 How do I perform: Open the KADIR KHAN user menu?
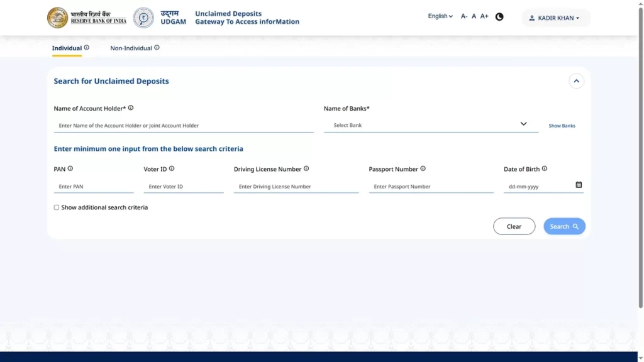[555, 18]
